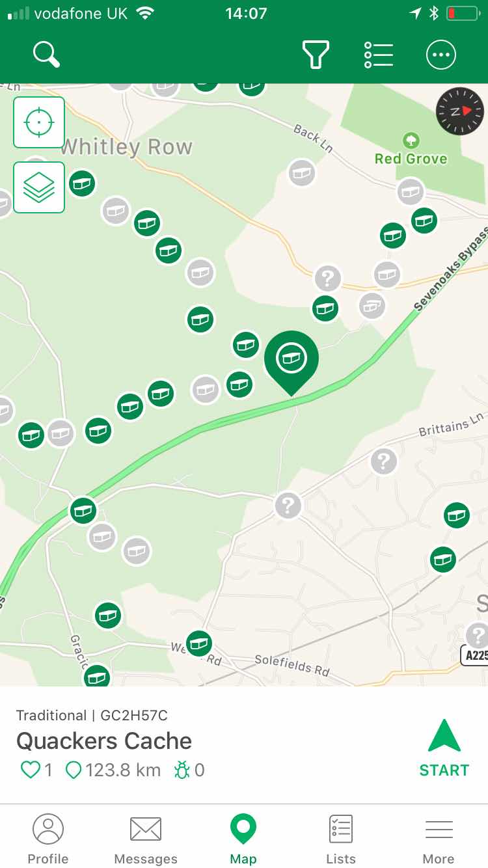
Task: Open the three-dots more options menu
Action: pyautogui.click(x=441, y=55)
